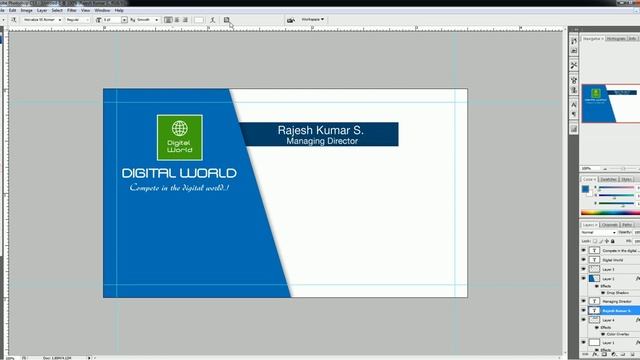
Task: Hide the Managing Director text layer
Action: tap(584, 301)
